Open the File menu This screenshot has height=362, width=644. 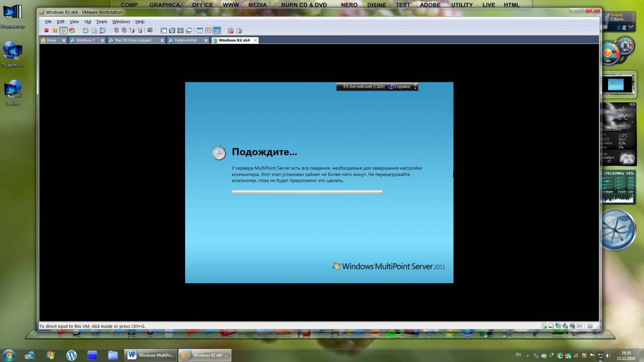pyautogui.click(x=48, y=22)
